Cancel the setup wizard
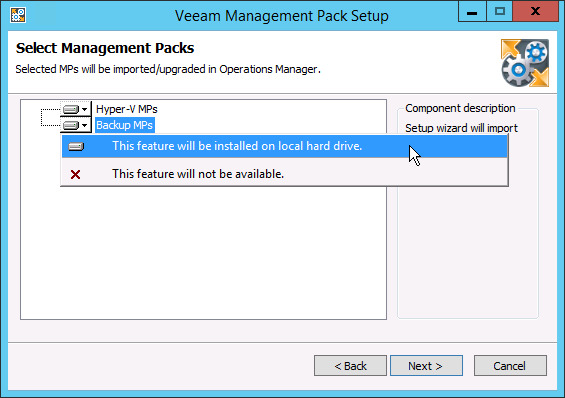This screenshot has width=565, height=398. (510, 366)
